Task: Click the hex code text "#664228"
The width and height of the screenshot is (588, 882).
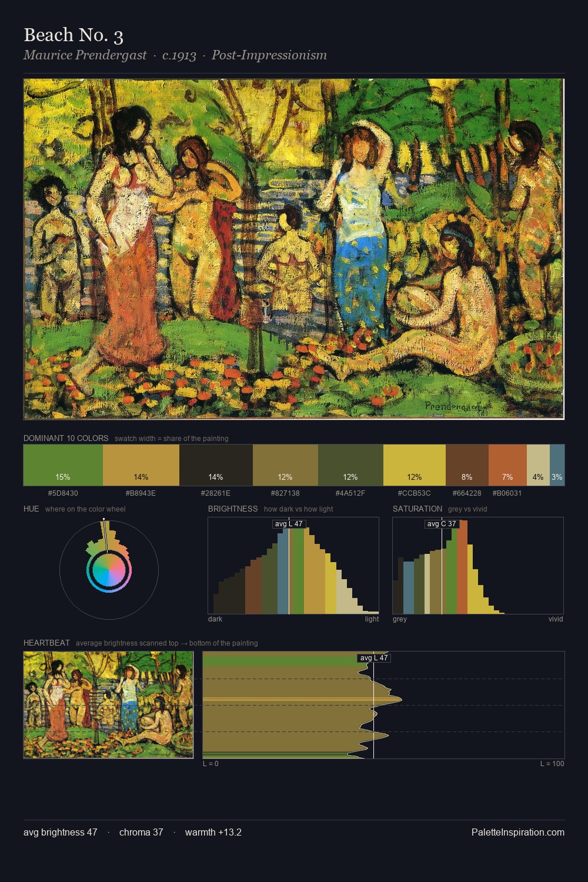Action: pos(467,493)
